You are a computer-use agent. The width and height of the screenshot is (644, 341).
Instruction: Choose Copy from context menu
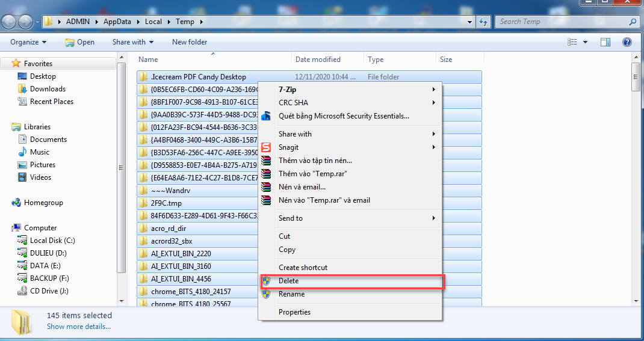[350, 250]
